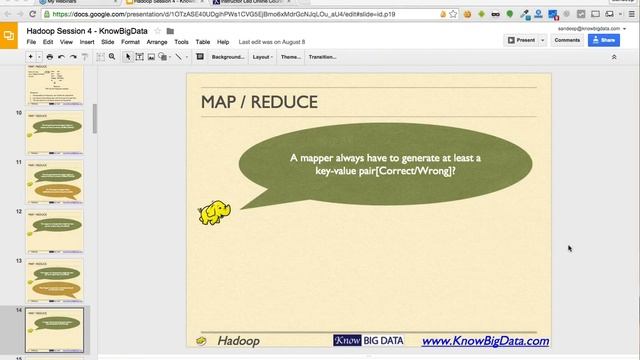Open the Tools menu

point(181,42)
